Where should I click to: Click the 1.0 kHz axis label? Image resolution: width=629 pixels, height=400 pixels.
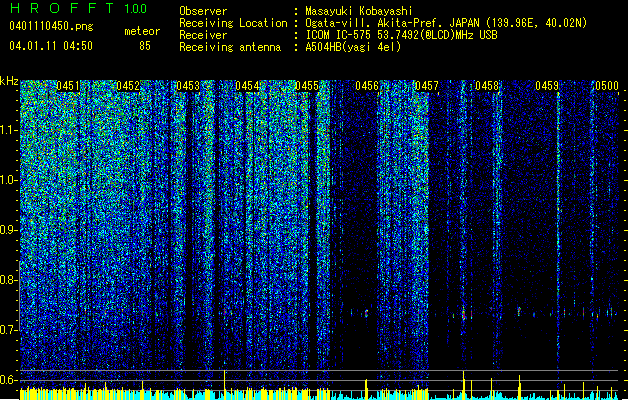pos(9,180)
